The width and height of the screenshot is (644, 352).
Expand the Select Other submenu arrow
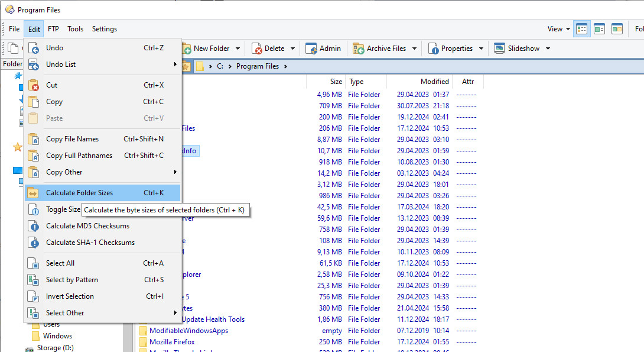coord(175,312)
